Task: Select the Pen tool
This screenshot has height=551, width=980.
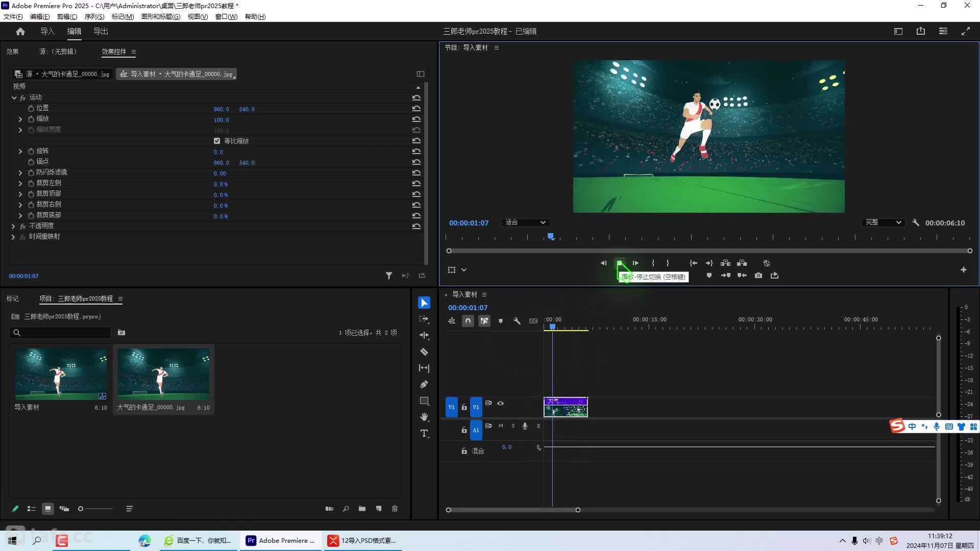Action: point(424,384)
